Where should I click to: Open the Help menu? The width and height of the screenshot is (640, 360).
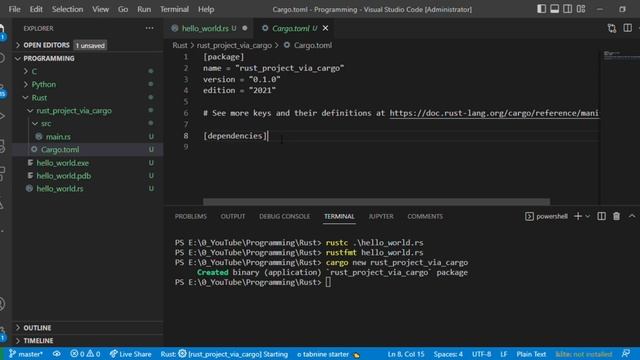(206, 9)
